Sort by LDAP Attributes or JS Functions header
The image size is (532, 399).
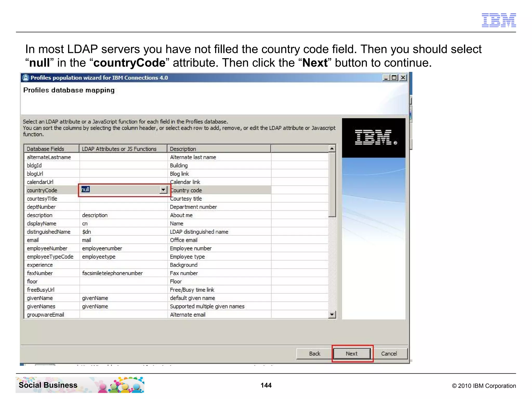(x=123, y=149)
